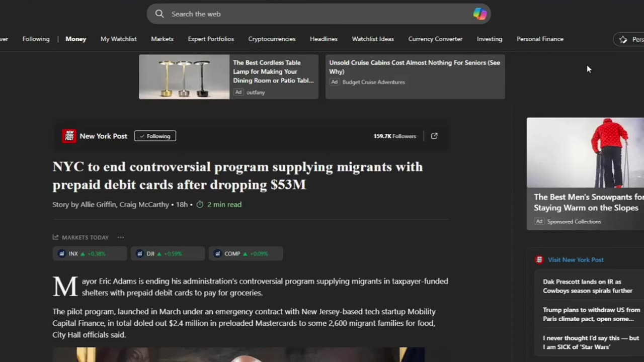
Task: Switch to the Following tab
Action: 36,39
